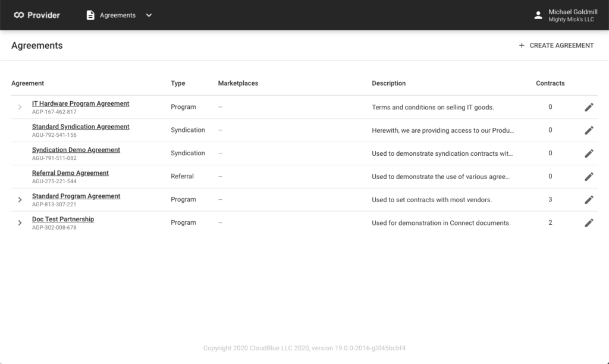Open IT Hardware Program Agreement link

coord(80,103)
